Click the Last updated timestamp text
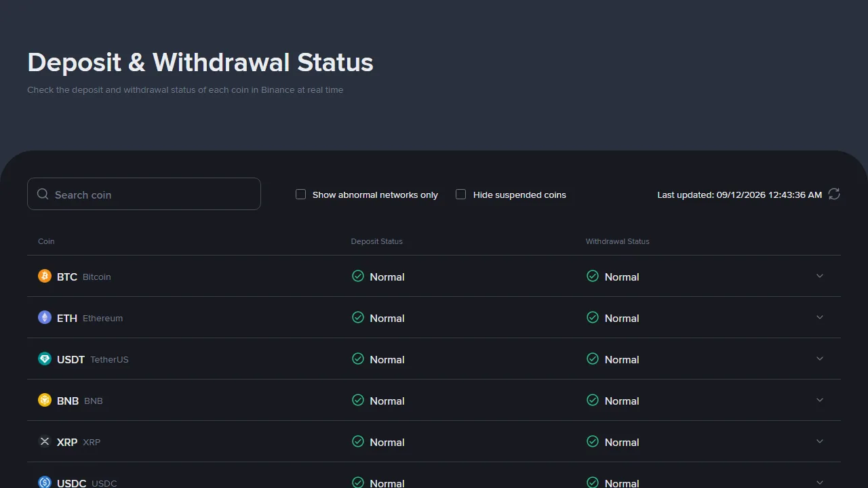The image size is (868, 488). coord(740,195)
